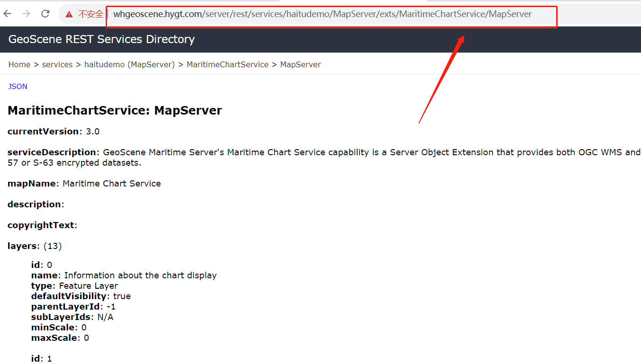This screenshot has width=641, height=364.
Task: Open the services breadcrumb link
Action: pyautogui.click(x=57, y=64)
